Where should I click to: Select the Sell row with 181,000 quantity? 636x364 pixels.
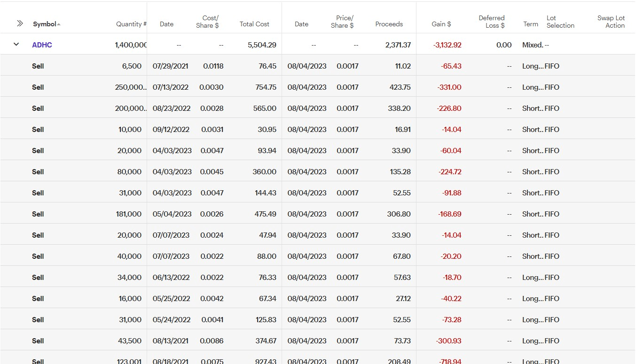coord(38,214)
